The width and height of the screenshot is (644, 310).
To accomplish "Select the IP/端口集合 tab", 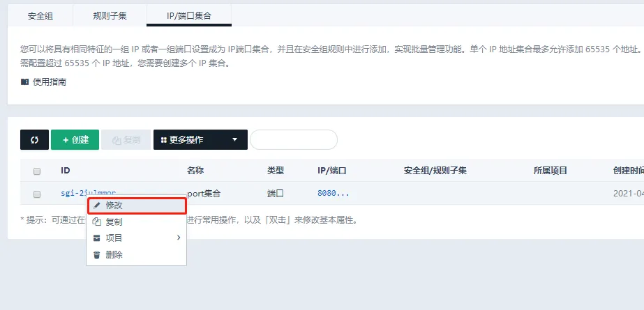I will click(x=188, y=15).
